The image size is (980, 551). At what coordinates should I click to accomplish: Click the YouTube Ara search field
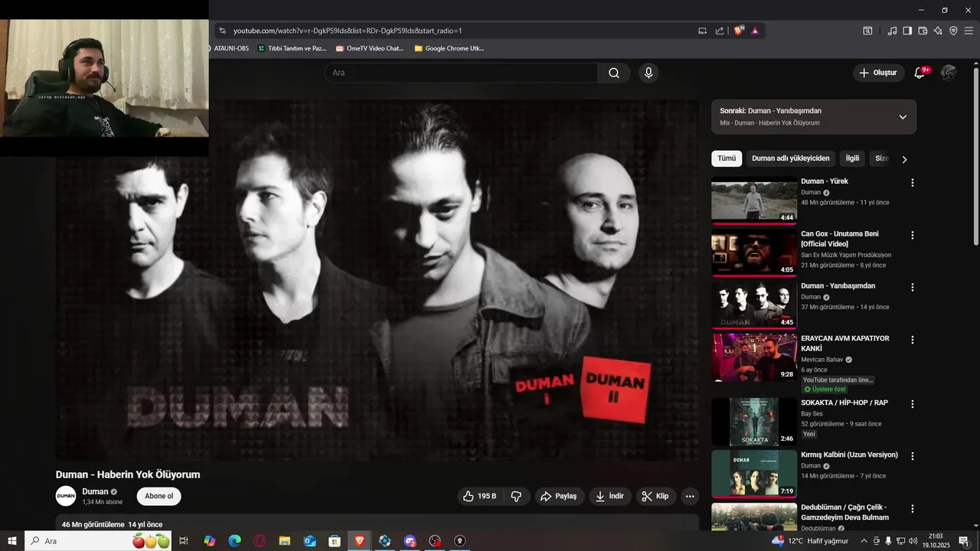coord(461,73)
